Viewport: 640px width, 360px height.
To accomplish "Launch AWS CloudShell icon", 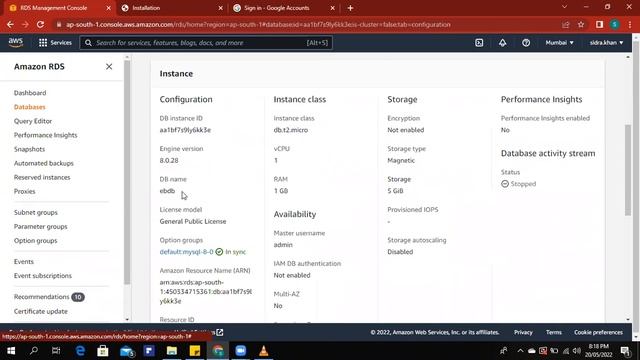I will (x=479, y=42).
